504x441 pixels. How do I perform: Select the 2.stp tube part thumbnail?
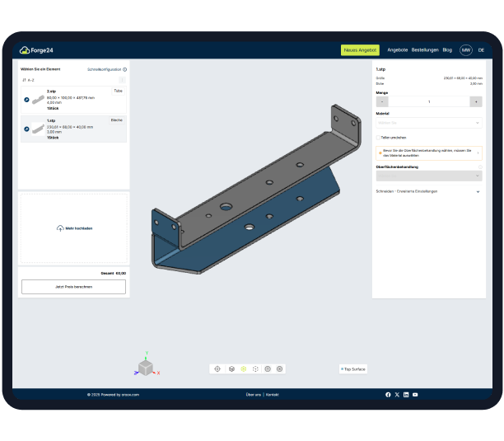click(x=38, y=100)
